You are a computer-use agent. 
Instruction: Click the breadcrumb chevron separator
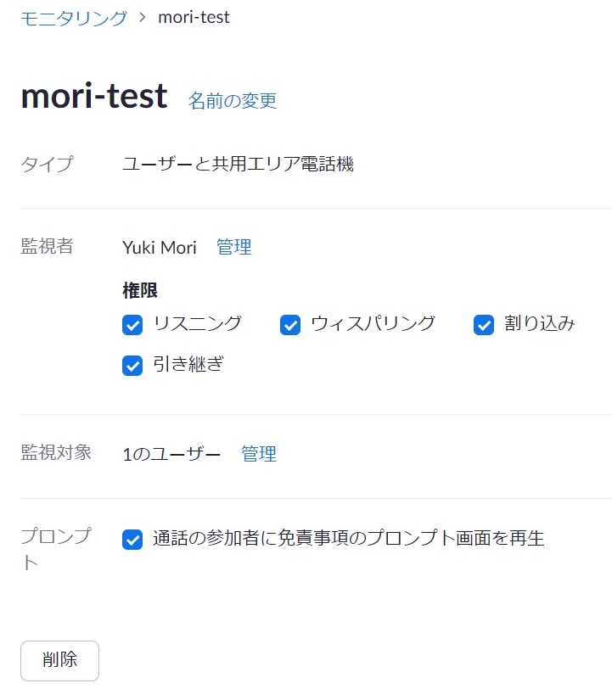click(143, 17)
